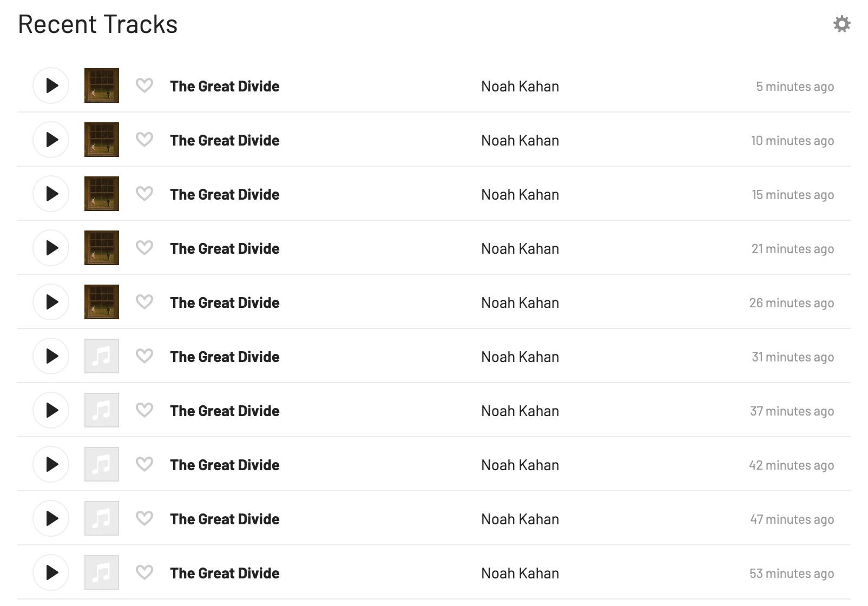Click placeholder cover of track from 47 minutes ago

click(x=102, y=518)
